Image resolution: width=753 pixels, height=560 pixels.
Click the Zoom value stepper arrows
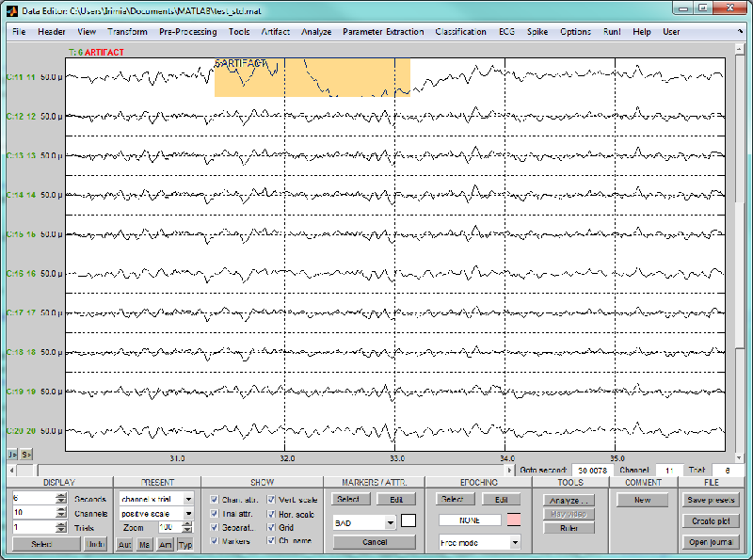[x=187, y=527]
